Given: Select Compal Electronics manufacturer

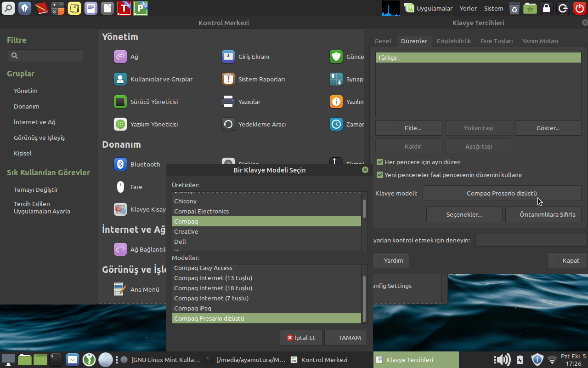Looking at the screenshot, I should pos(266,211).
